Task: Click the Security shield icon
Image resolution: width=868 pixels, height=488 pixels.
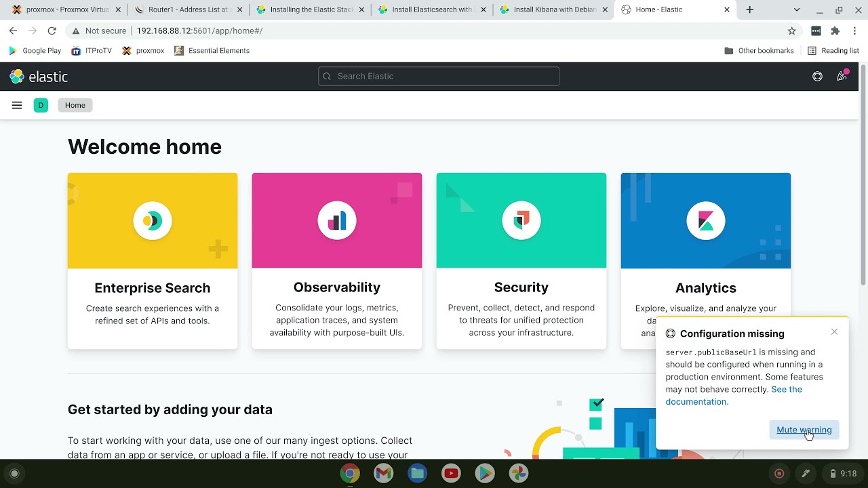Action: (x=521, y=221)
